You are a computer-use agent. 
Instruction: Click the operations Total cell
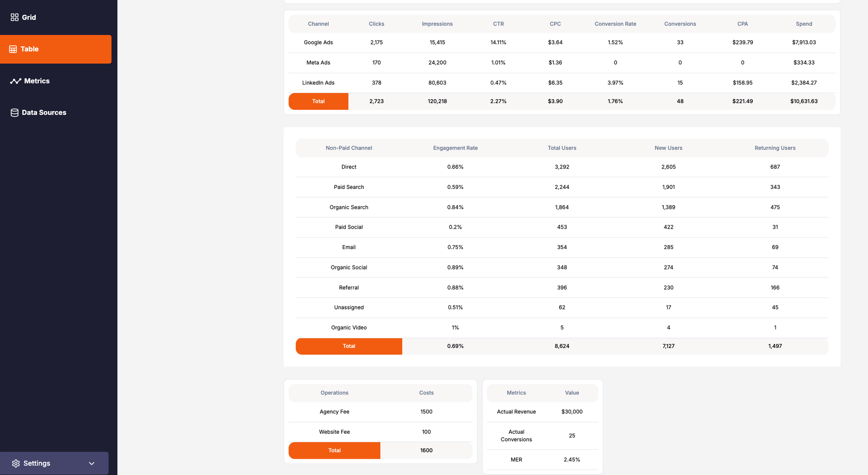[335, 451]
